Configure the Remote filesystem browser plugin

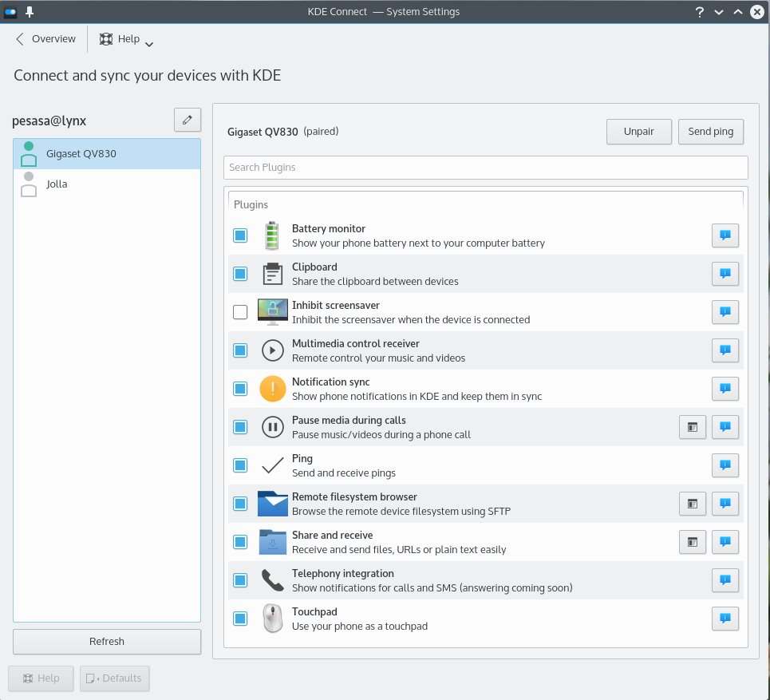[x=693, y=504]
